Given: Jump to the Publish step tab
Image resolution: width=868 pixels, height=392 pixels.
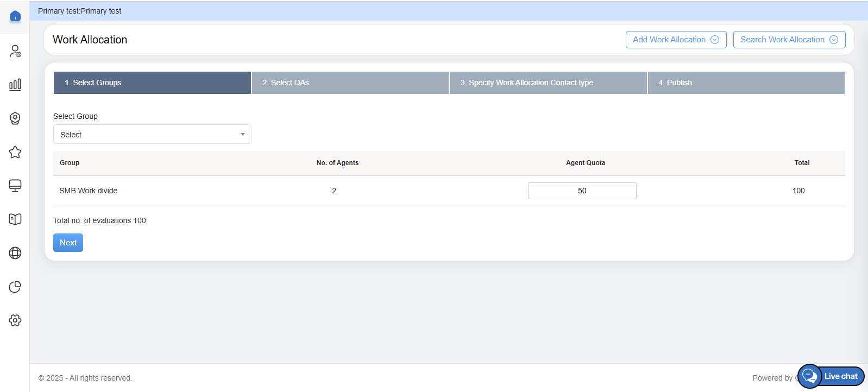Looking at the screenshot, I should (x=746, y=83).
